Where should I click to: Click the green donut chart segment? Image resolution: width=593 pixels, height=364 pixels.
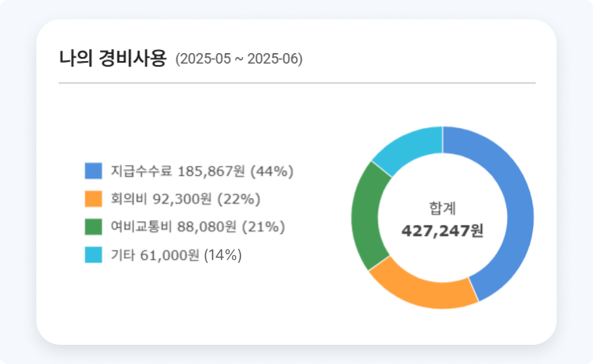(x=365, y=217)
